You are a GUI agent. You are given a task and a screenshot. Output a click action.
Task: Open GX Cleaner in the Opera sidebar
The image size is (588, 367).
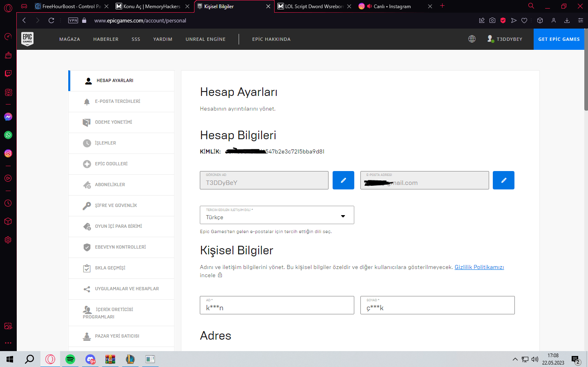click(8, 55)
